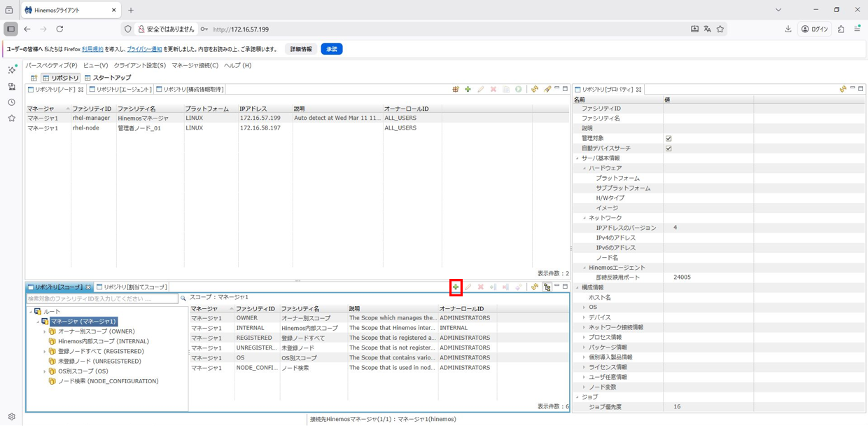This screenshot has width=868, height=426.
Task: Expand the オーナー別スコープ (OWNER) tree node
Action: [45, 331]
